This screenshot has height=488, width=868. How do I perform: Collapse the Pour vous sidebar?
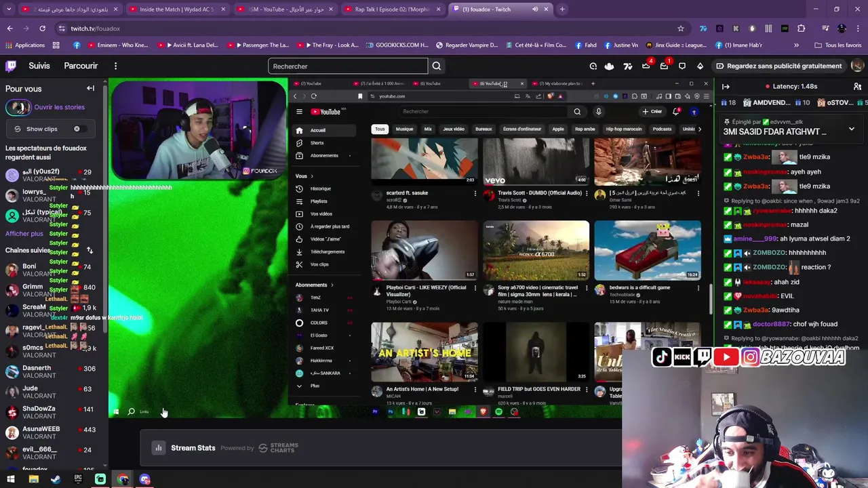pos(90,88)
